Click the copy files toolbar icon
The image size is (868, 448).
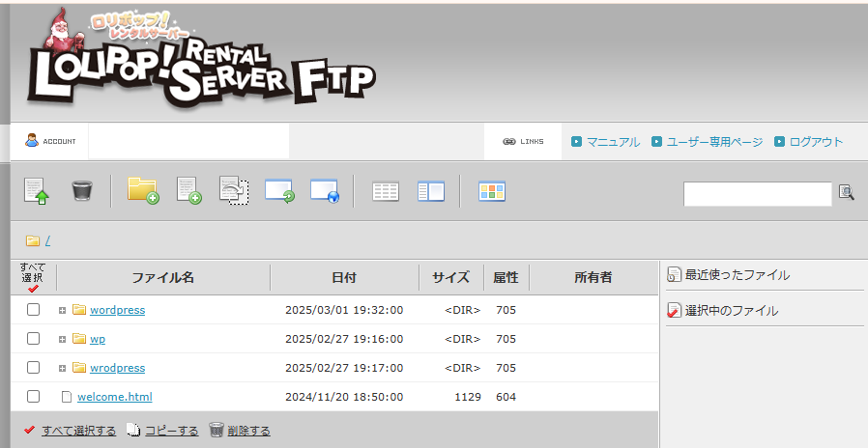(x=235, y=190)
